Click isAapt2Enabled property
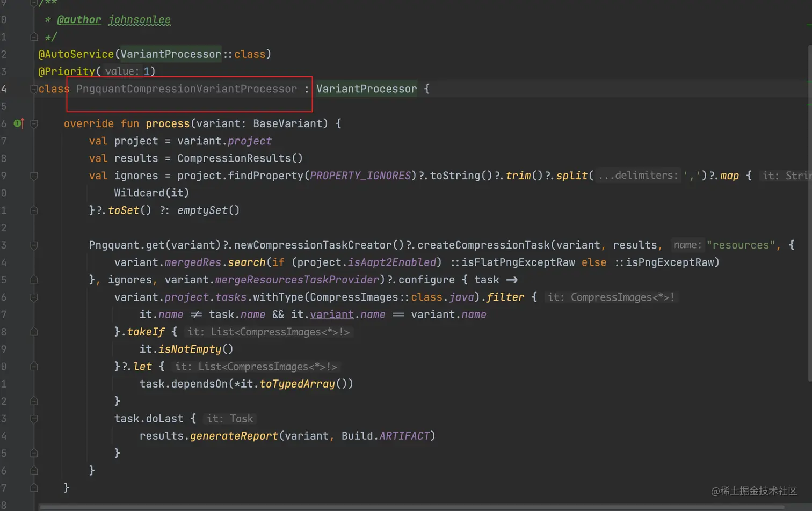 (392, 262)
